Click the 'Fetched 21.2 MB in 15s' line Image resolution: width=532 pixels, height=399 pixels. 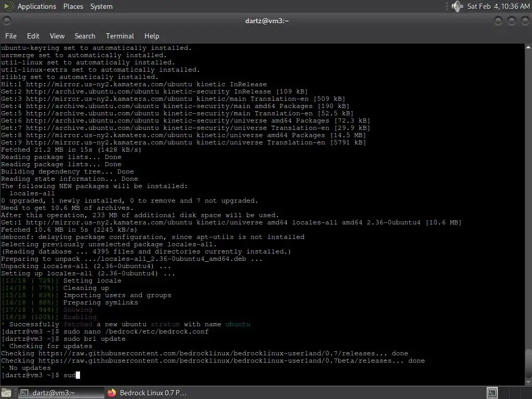[x=71, y=150]
